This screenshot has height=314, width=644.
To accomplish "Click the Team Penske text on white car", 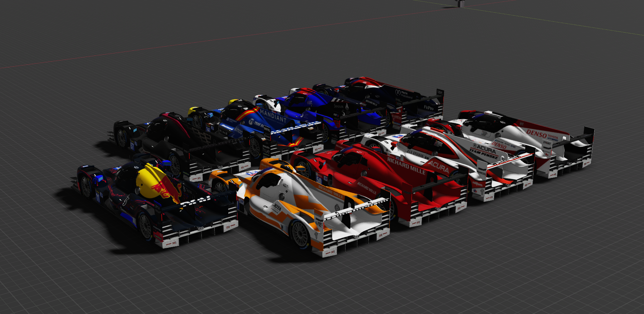I will [x=484, y=154].
